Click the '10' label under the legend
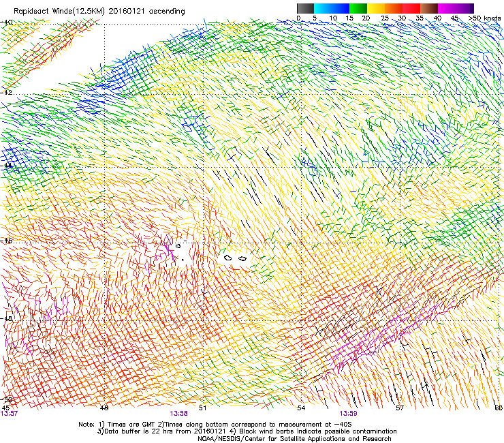Screen dimensions: 504x443 click(x=333, y=18)
